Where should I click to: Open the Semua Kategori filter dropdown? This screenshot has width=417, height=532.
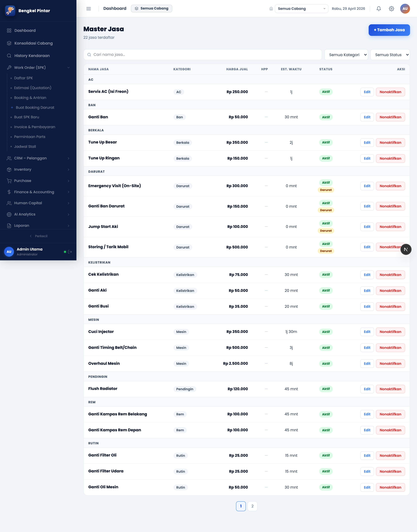click(346, 55)
